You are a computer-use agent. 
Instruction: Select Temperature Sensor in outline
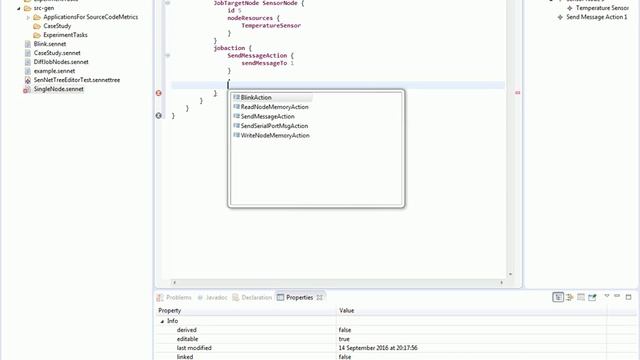[602, 8]
